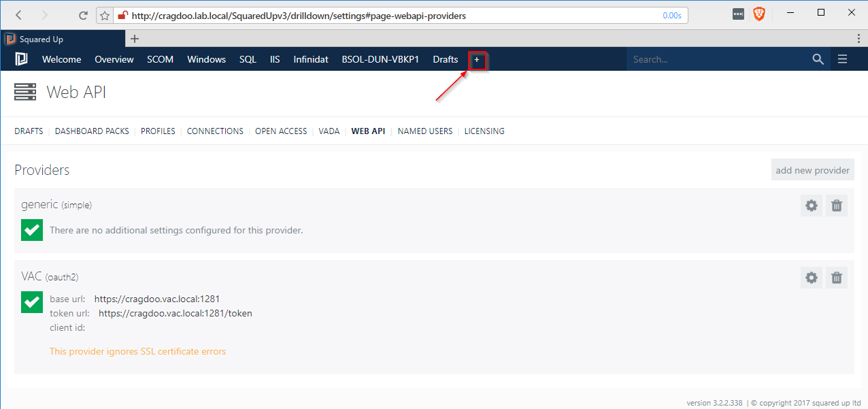Image resolution: width=868 pixels, height=409 pixels.
Task: Select the Squared Up browser tab
Action: coord(63,39)
